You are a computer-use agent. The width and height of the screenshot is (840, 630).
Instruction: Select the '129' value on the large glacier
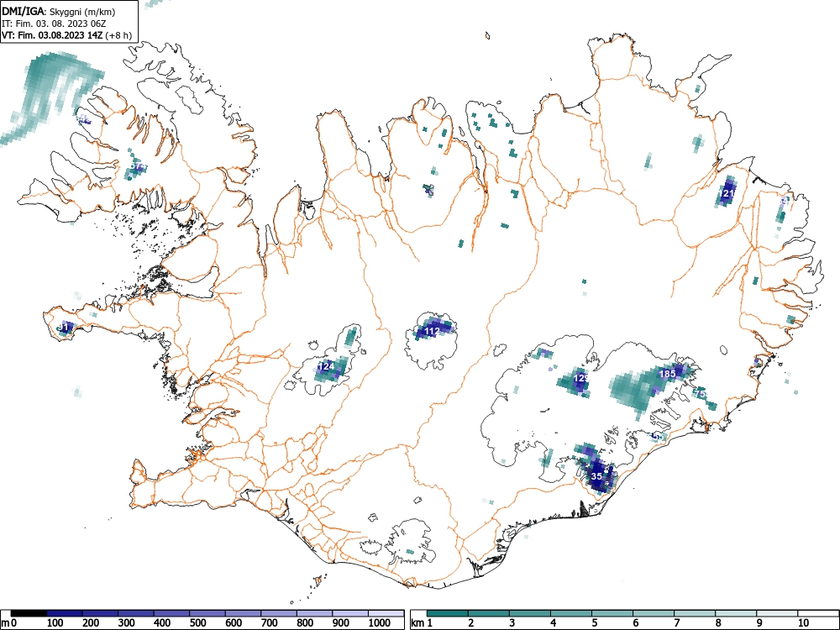point(581,378)
